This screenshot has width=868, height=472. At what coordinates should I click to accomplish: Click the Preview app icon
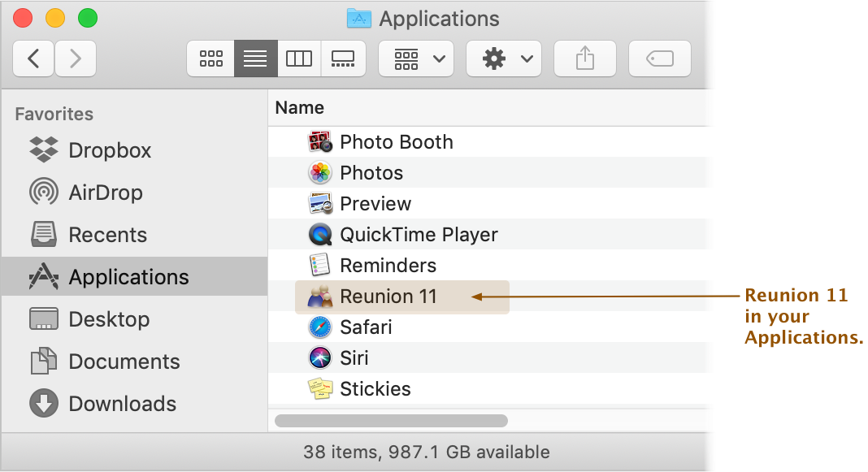[320, 203]
